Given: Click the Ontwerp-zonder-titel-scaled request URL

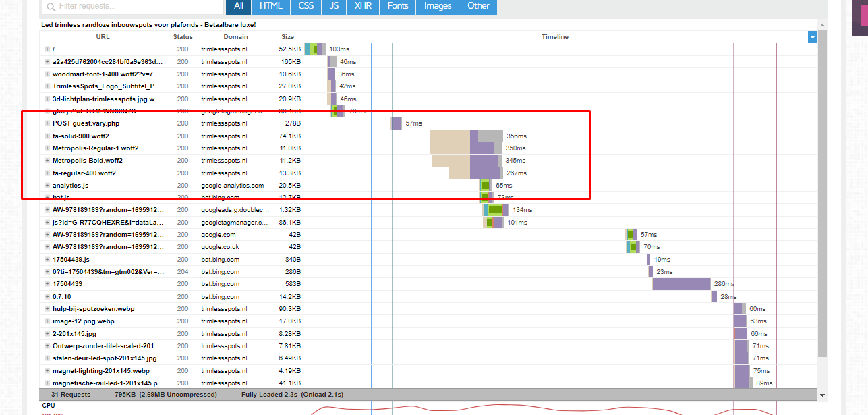Looking at the screenshot, I should tap(107, 345).
